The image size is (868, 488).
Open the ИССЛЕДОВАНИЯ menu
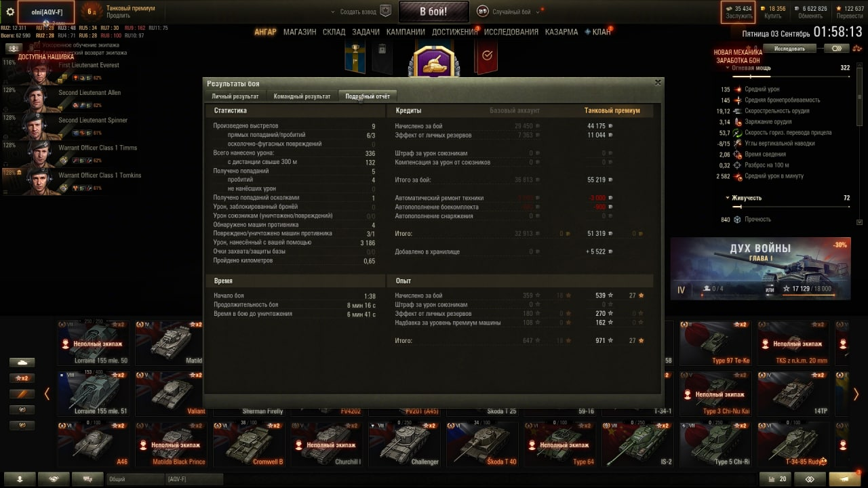click(511, 32)
